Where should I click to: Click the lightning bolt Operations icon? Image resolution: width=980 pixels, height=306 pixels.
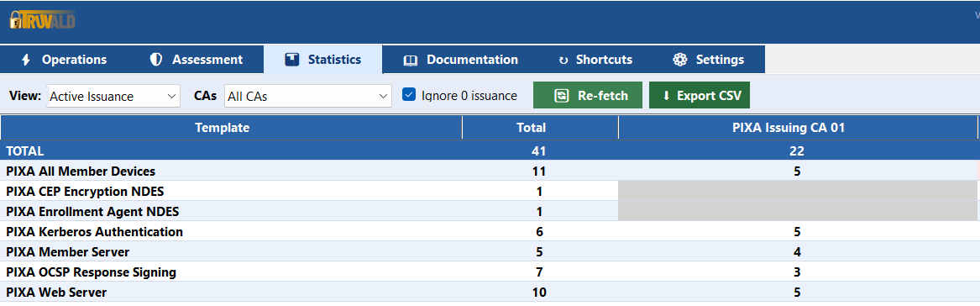[26, 60]
